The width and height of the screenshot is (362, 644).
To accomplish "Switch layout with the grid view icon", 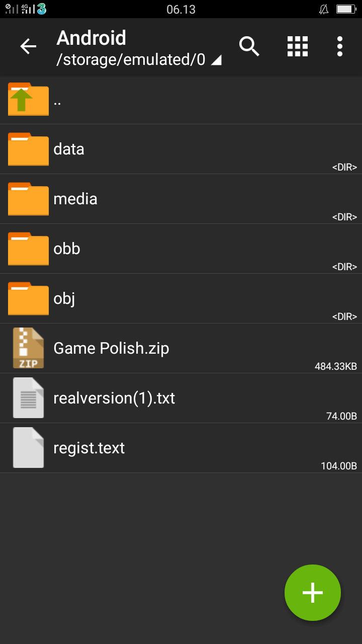I will pyautogui.click(x=297, y=47).
